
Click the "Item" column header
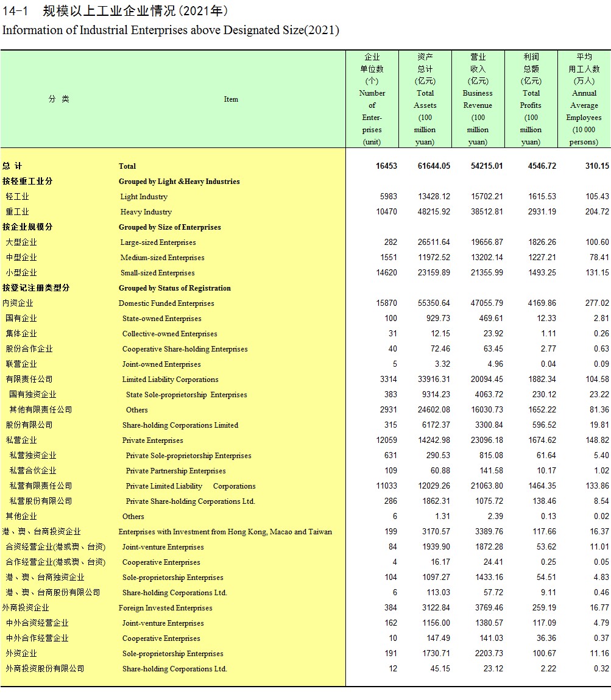click(231, 99)
